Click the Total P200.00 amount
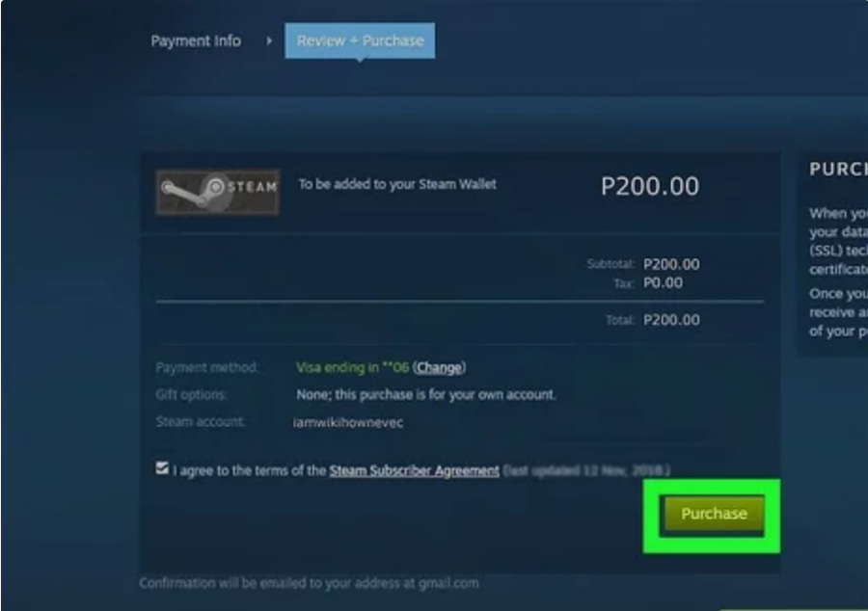Image resolution: width=868 pixels, height=611 pixels. pyautogui.click(x=671, y=320)
